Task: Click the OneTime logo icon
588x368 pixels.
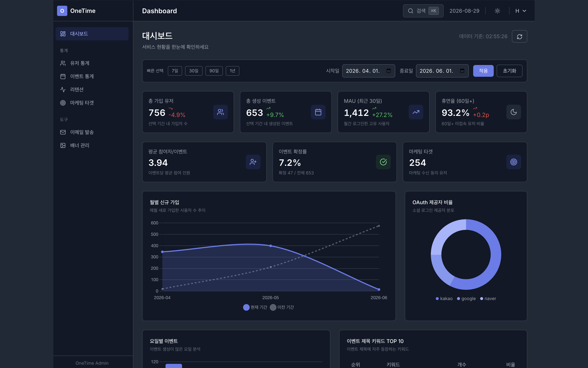Action: pyautogui.click(x=62, y=11)
